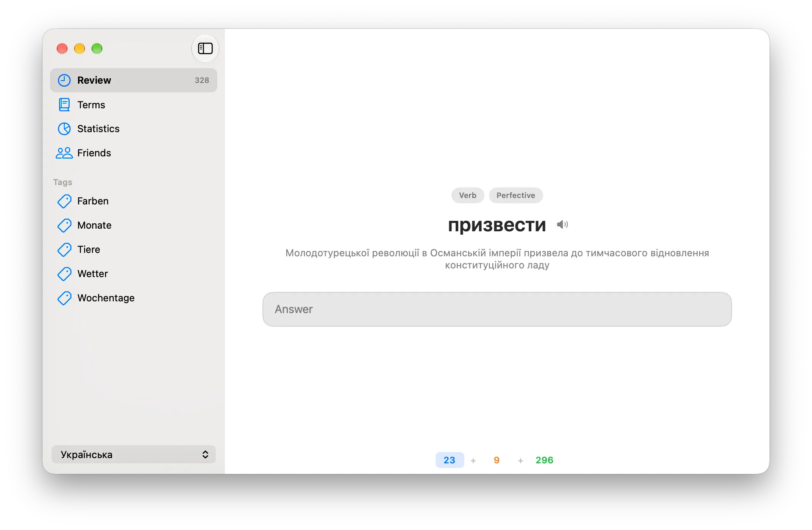Go to the Statistics label
812x530 pixels.
pyautogui.click(x=98, y=129)
